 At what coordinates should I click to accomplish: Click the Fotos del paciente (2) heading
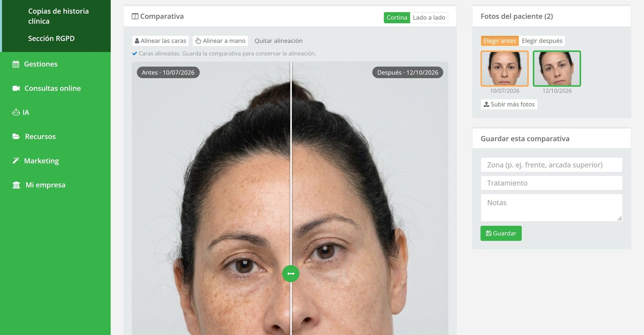[517, 17]
